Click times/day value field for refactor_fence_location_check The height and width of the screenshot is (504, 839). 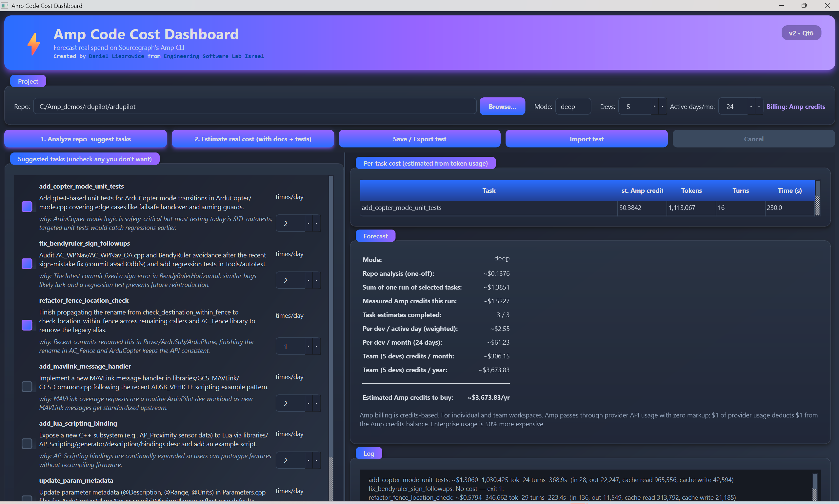pos(290,346)
